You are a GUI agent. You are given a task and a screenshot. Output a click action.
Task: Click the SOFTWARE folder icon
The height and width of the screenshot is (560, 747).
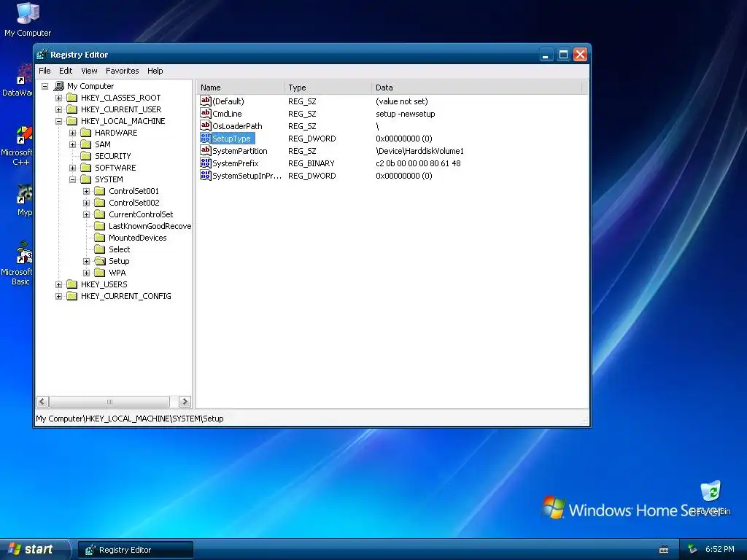click(86, 168)
